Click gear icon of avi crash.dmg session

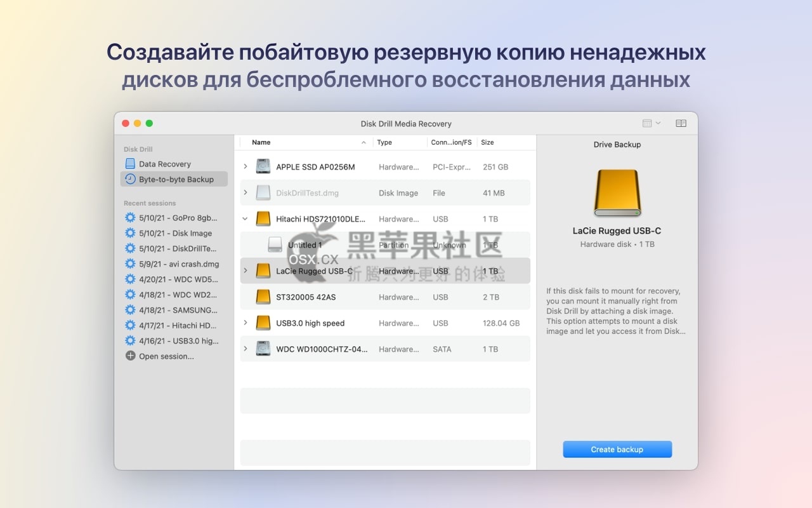tap(130, 264)
